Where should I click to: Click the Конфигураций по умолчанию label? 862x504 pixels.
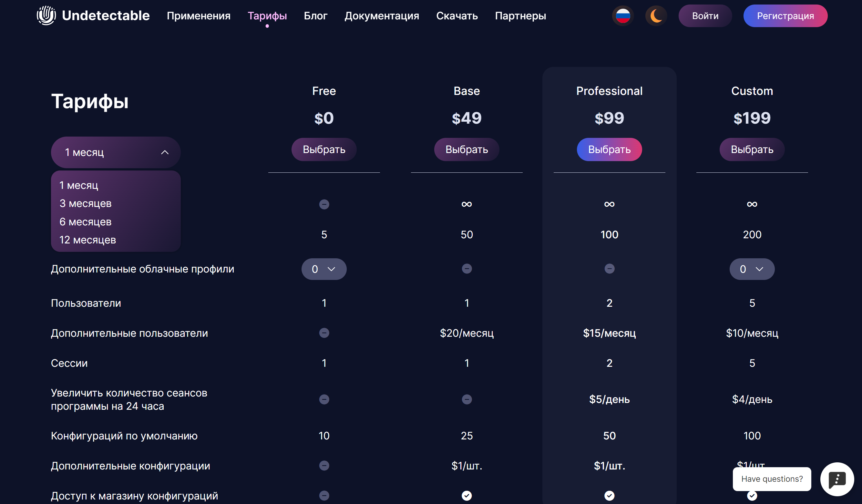pos(124,436)
